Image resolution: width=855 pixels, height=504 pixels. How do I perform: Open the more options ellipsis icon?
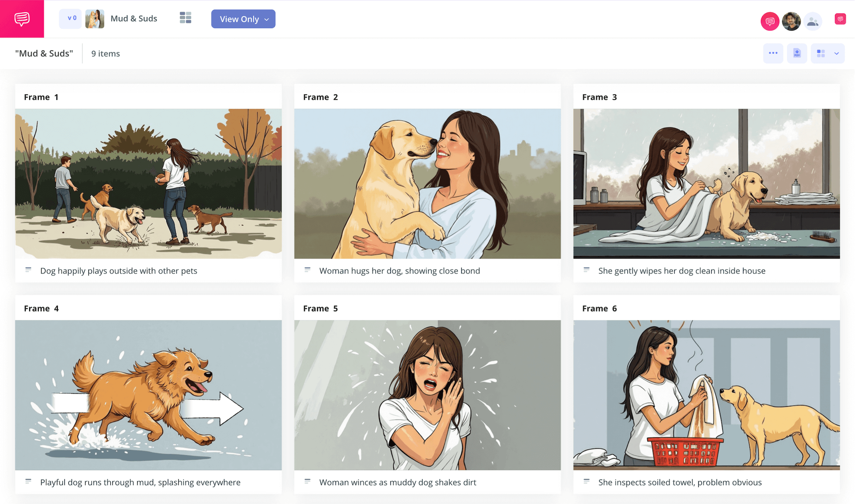[773, 53]
